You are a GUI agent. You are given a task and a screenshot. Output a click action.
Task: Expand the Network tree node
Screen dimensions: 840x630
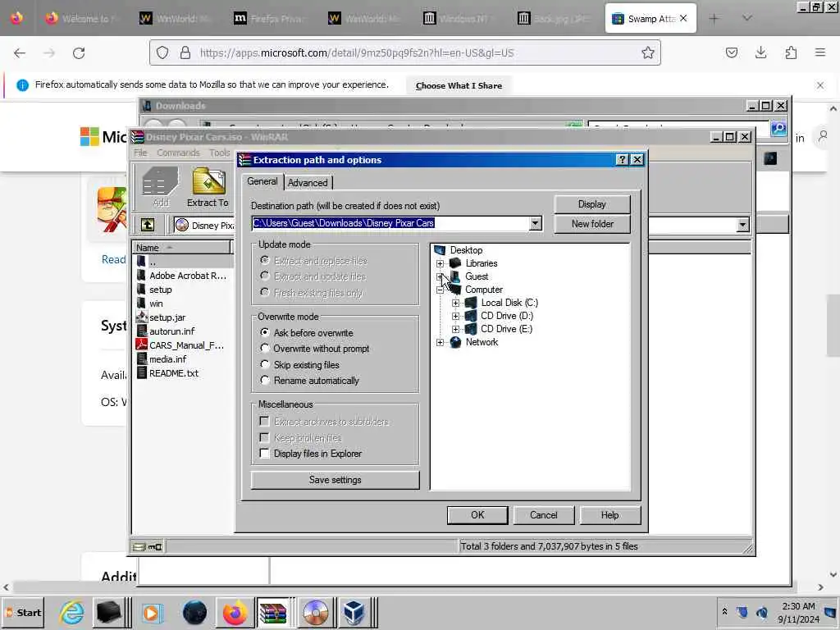pos(440,342)
